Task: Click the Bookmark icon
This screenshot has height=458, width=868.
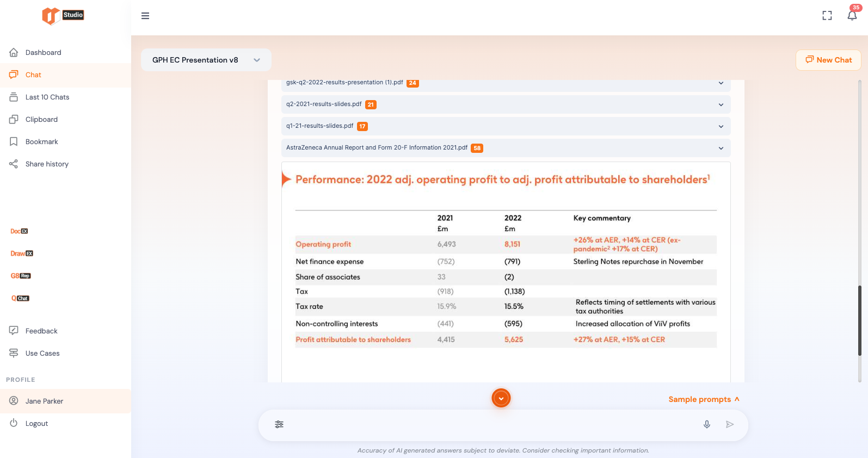Action: [14, 142]
